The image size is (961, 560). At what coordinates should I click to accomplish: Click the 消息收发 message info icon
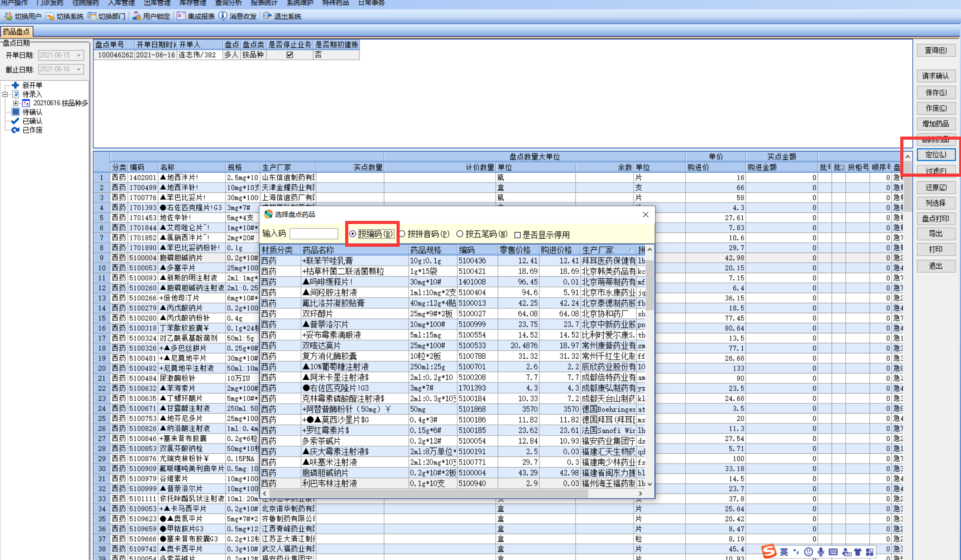(223, 17)
